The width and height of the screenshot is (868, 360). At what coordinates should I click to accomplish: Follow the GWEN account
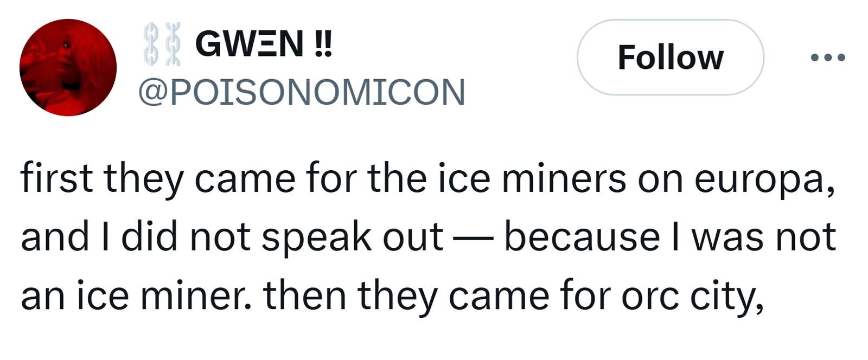click(x=670, y=57)
